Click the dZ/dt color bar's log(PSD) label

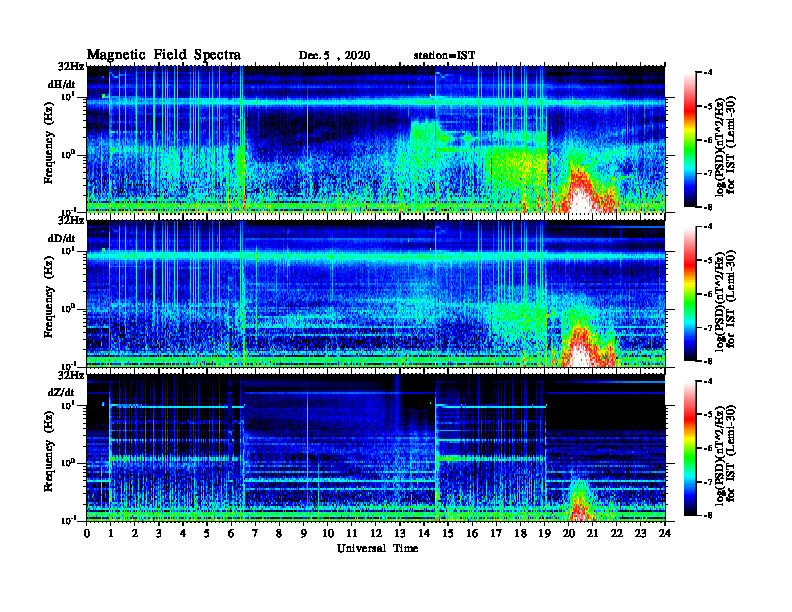coord(725,454)
